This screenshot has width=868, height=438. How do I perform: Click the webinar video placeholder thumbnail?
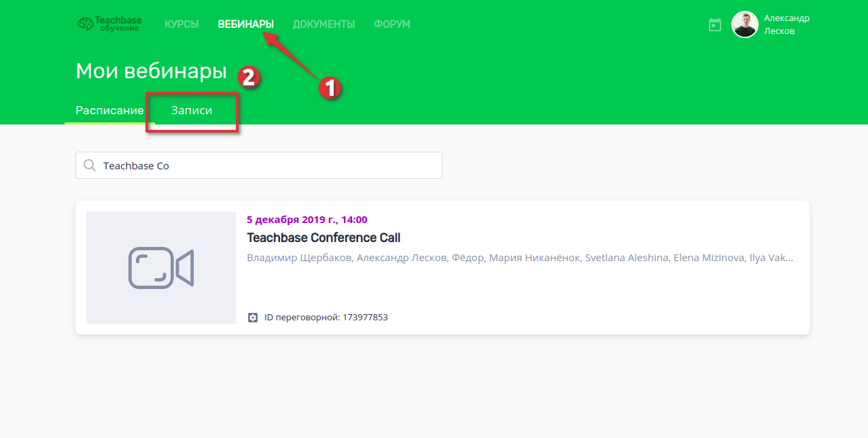161,267
